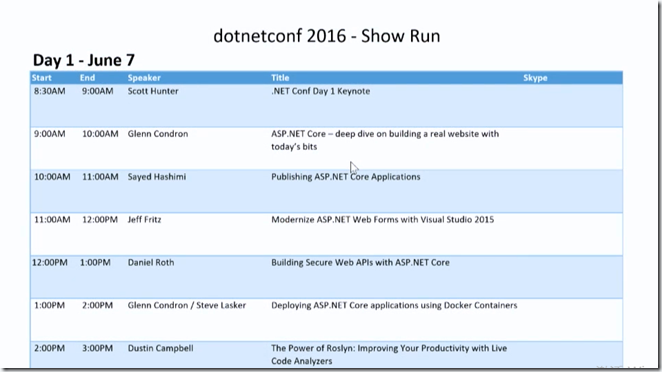Click 'Building Secure Web APIs with ASP.NET Core'
662x372 pixels.
click(x=360, y=263)
